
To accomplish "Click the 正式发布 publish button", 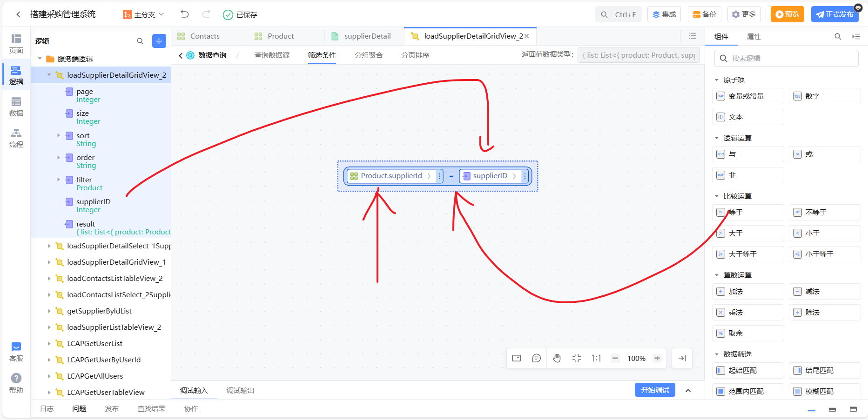I will 834,14.
